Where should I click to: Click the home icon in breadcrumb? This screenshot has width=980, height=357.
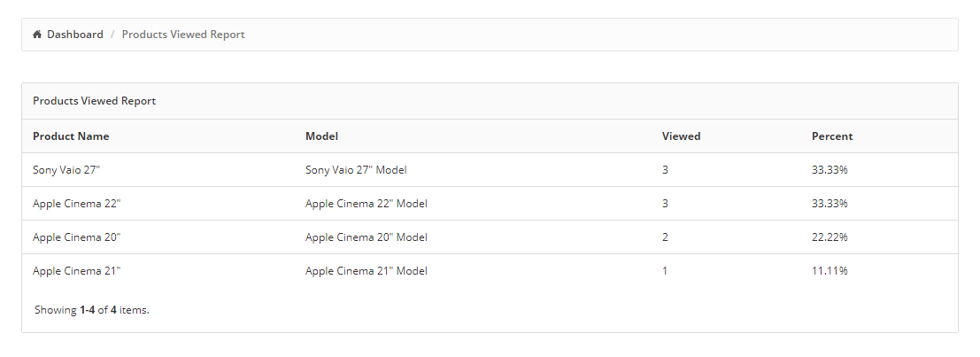[x=37, y=35]
